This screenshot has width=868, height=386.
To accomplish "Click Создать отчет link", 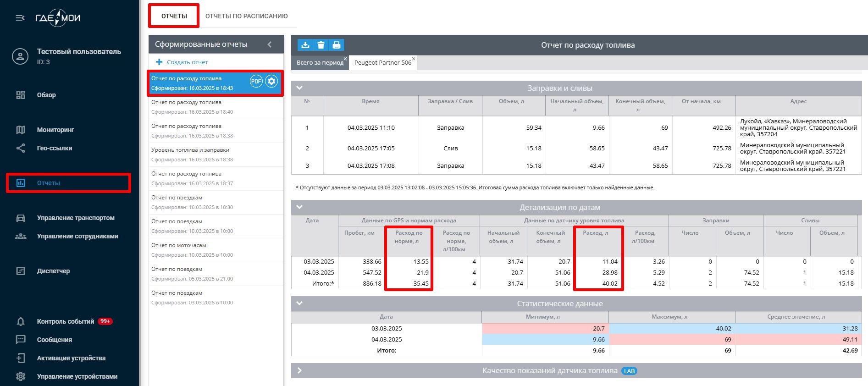I will pyautogui.click(x=187, y=62).
